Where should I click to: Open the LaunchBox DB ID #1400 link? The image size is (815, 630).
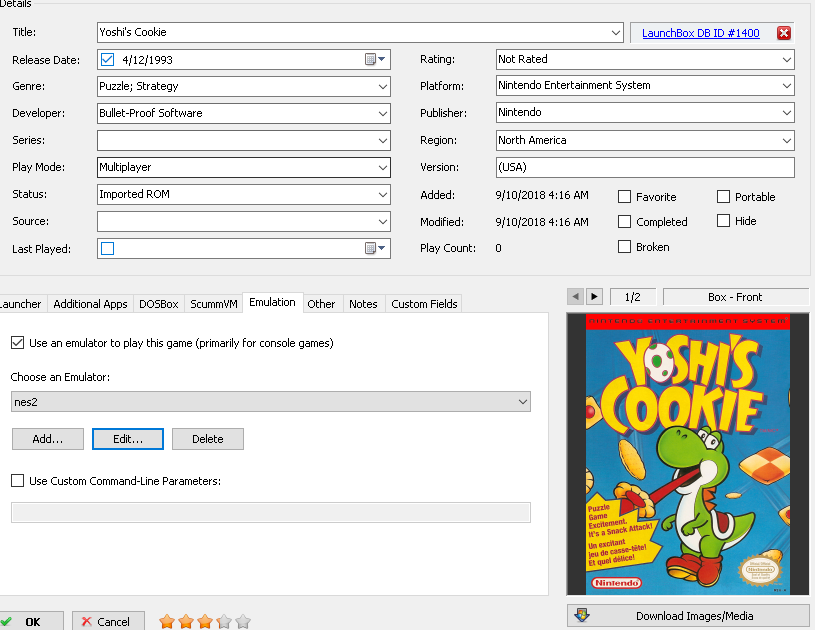click(x=701, y=33)
